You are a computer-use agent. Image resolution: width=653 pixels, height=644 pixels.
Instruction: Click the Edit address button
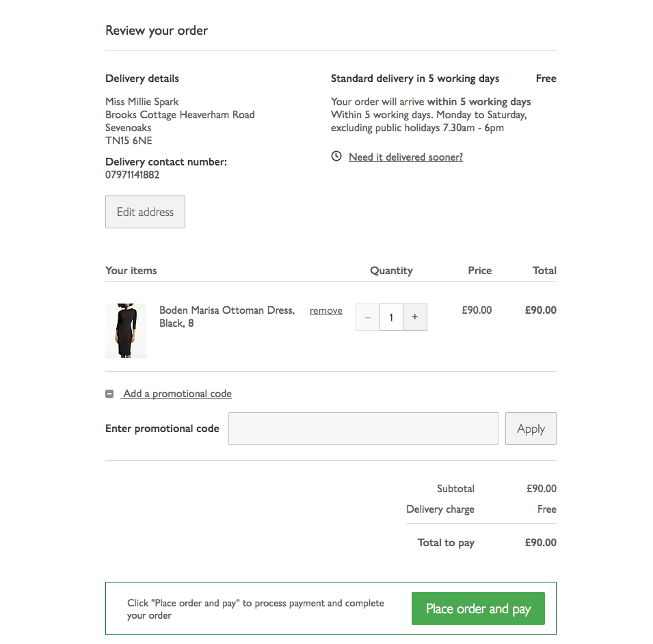[145, 212]
